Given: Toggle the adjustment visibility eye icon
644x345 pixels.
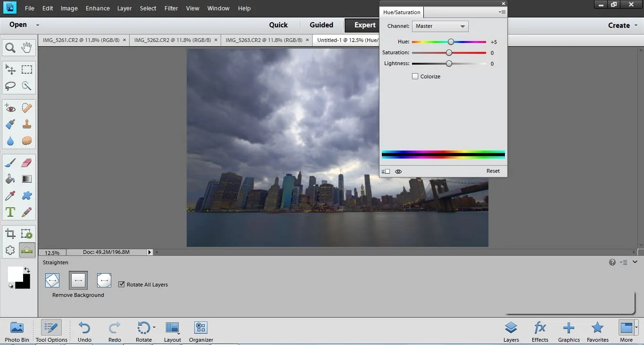Looking at the screenshot, I should (x=398, y=171).
